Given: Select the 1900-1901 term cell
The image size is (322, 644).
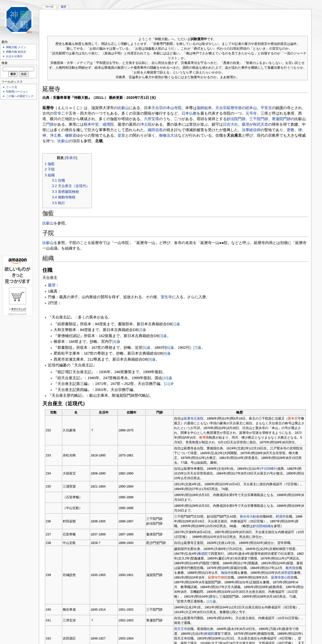Looking at the screenshot, I should (132, 575).
